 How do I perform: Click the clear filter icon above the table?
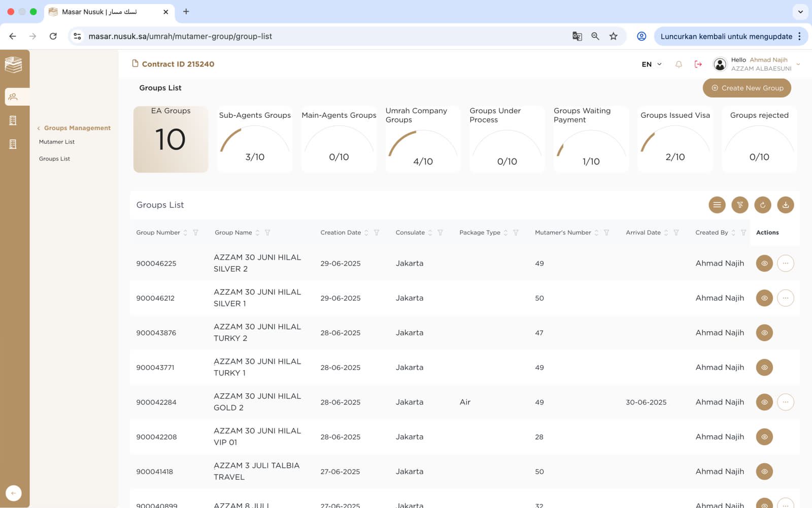[739, 205]
